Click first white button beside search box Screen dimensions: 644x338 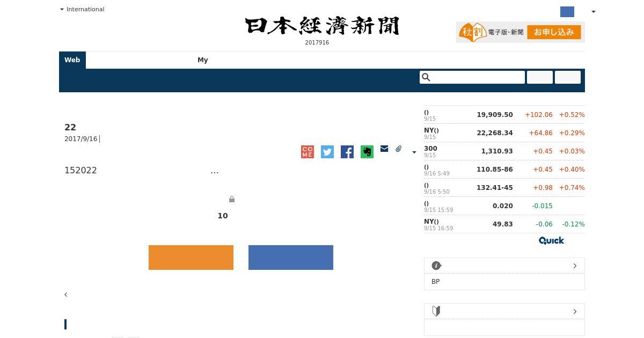coord(540,77)
